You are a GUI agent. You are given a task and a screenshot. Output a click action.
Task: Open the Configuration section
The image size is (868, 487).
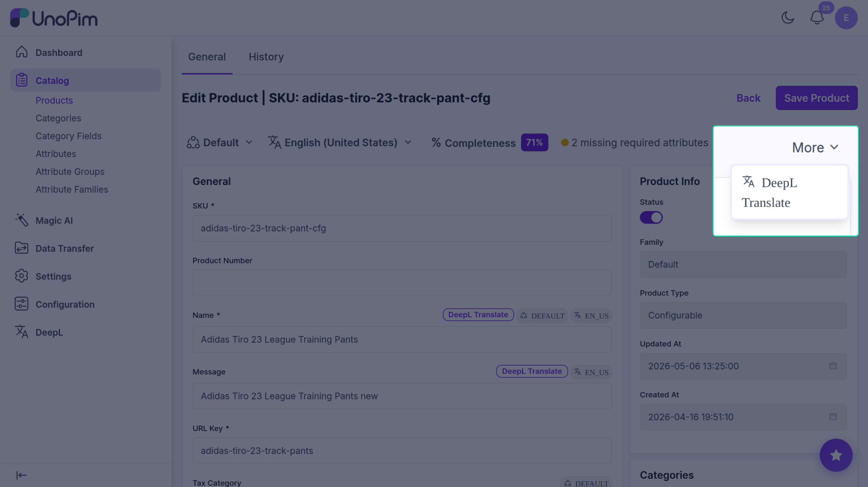pos(85,304)
